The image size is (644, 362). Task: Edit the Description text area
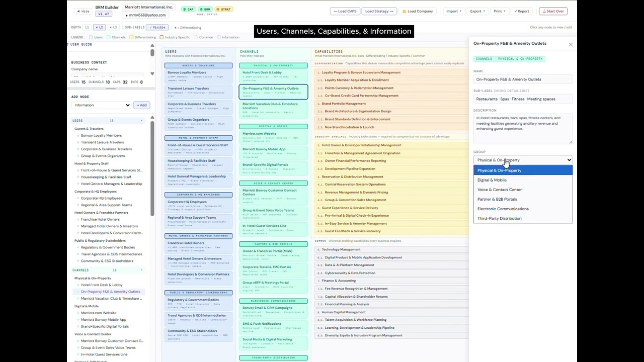tap(523, 129)
